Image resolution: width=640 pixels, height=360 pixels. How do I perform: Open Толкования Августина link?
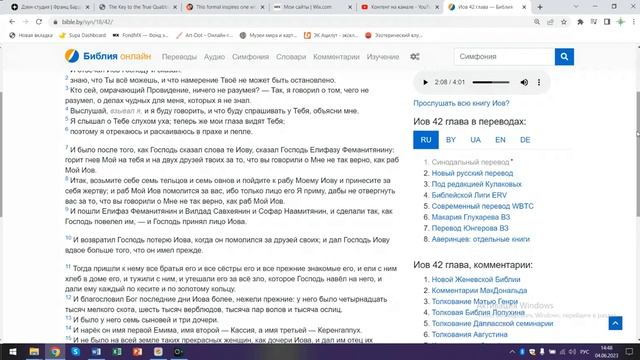(x=469, y=335)
